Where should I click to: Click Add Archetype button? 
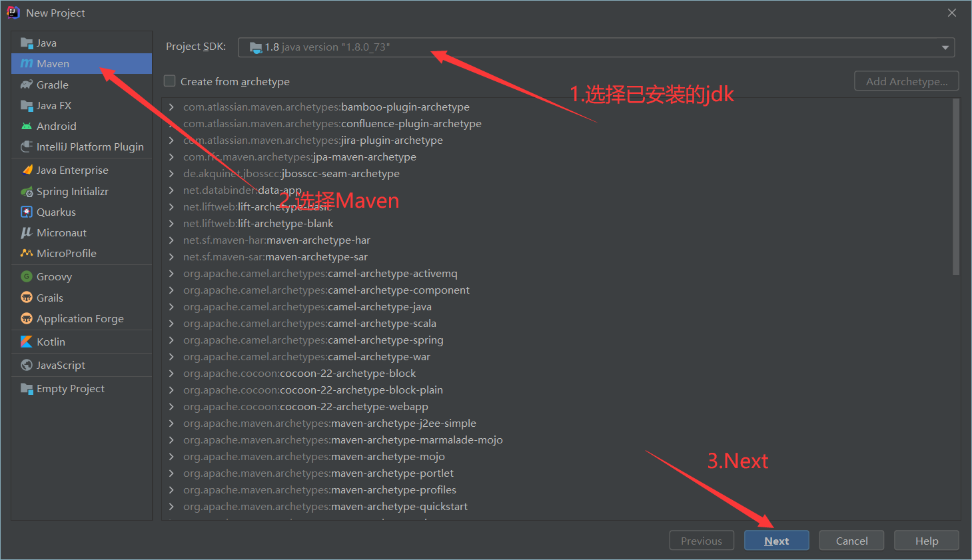click(907, 81)
